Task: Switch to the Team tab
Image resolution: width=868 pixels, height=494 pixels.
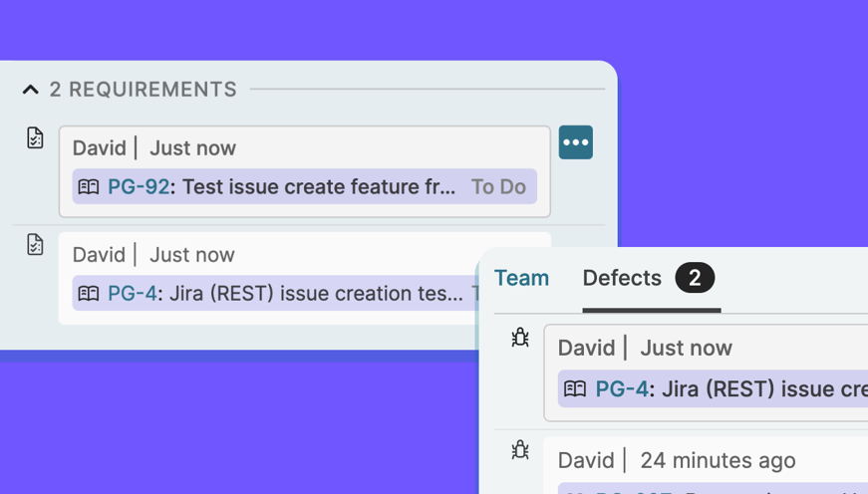Action: click(x=521, y=278)
